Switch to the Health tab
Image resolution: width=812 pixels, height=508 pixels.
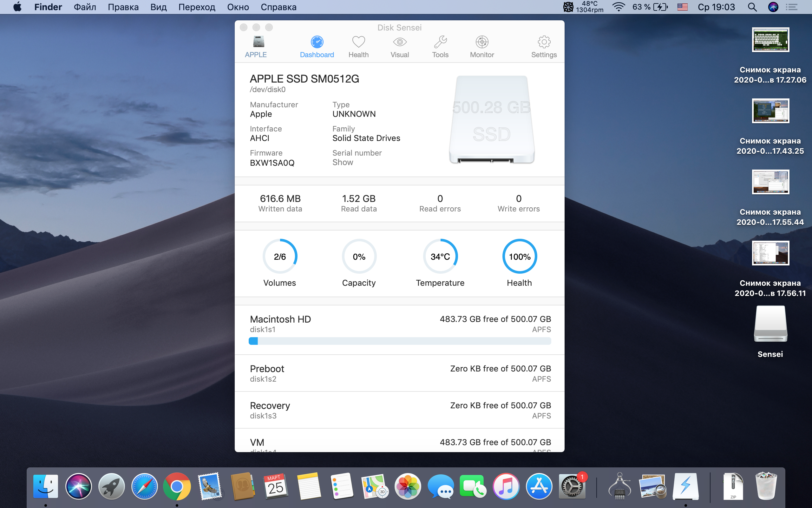click(x=358, y=47)
